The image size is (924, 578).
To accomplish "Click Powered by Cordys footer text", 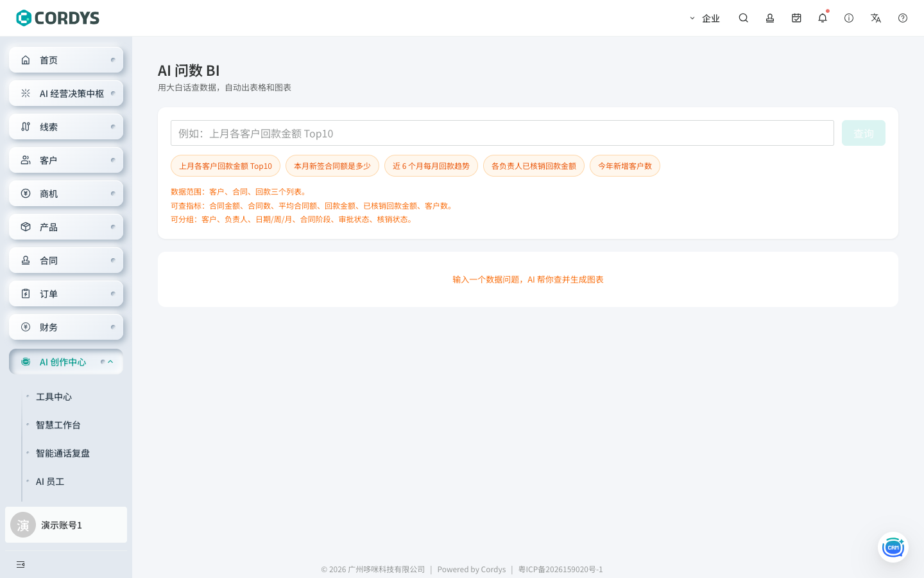I will pos(472,569).
